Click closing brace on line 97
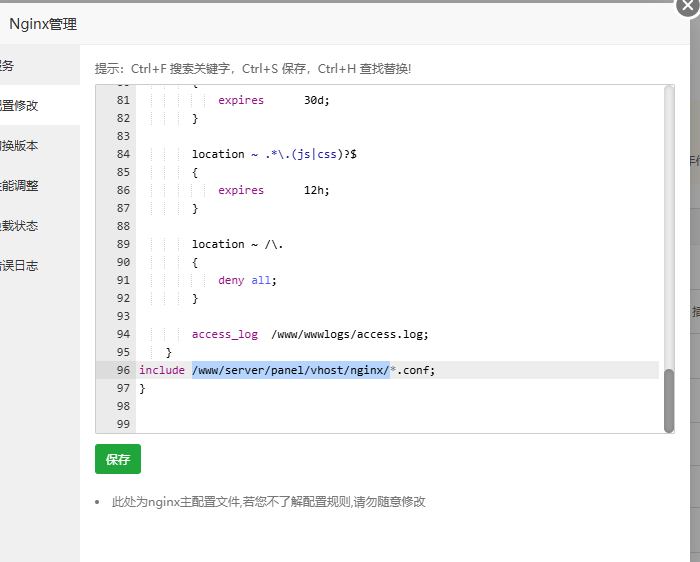The width and height of the screenshot is (700, 562). (142, 388)
